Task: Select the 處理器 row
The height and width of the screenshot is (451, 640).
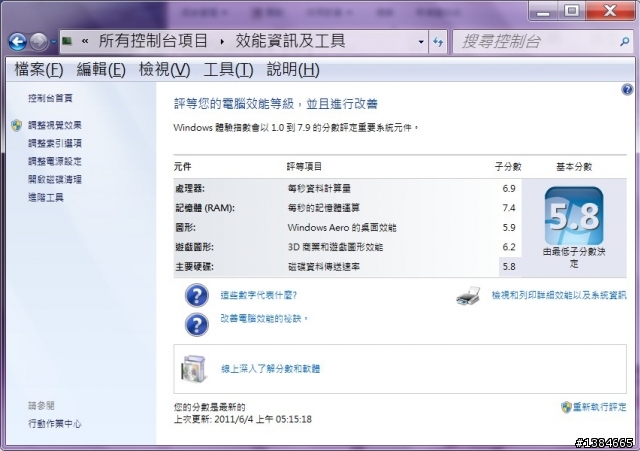Action: (x=347, y=188)
